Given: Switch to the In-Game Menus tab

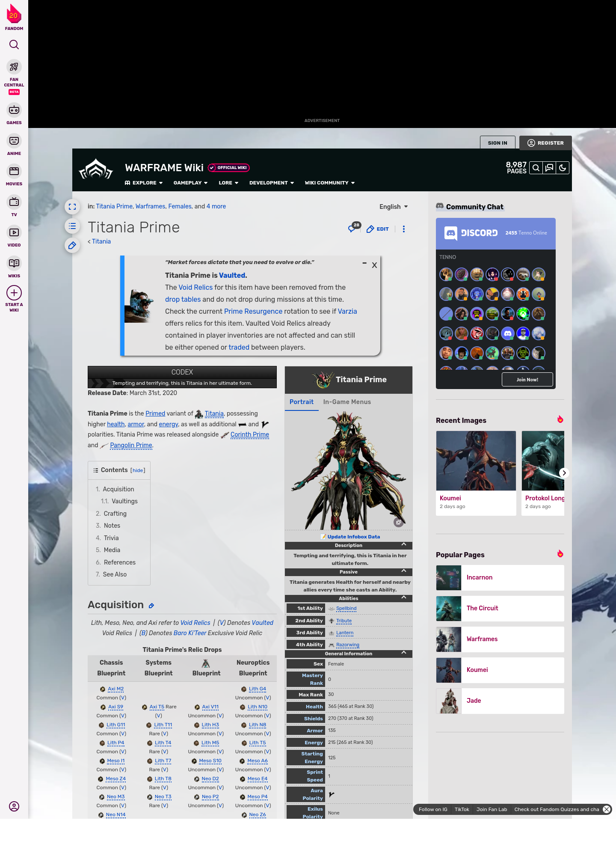Looking at the screenshot, I should (347, 402).
